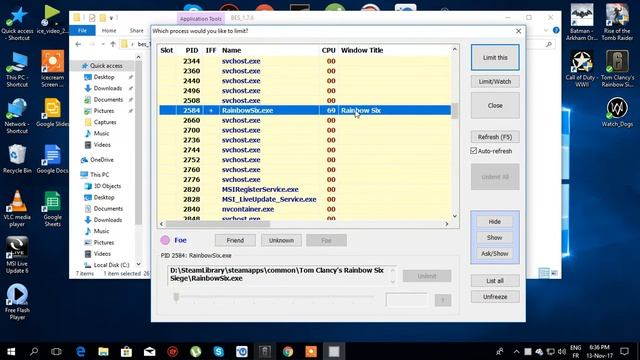The width and height of the screenshot is (640, 360).
Task: Open Tom Clancy's Rainbow Six desktop icon
Action: pyautogui.click(x=617, y=69)
